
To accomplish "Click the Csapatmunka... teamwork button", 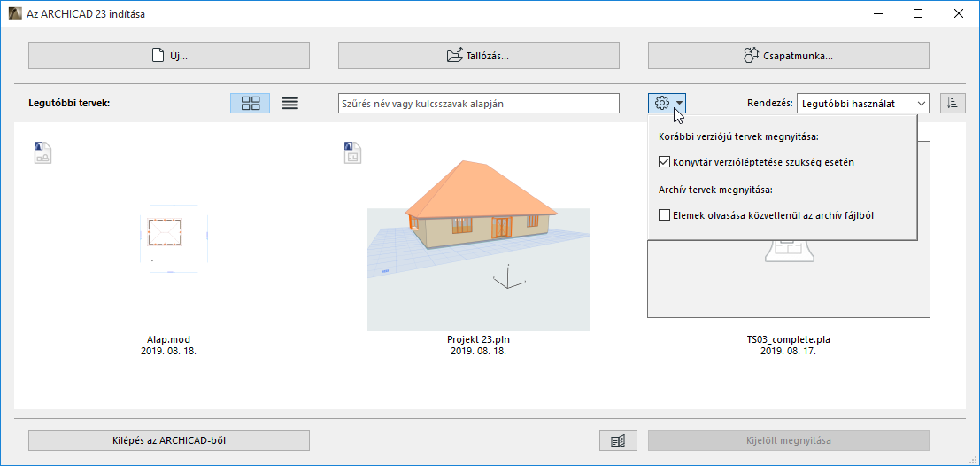I will (788, 56).
